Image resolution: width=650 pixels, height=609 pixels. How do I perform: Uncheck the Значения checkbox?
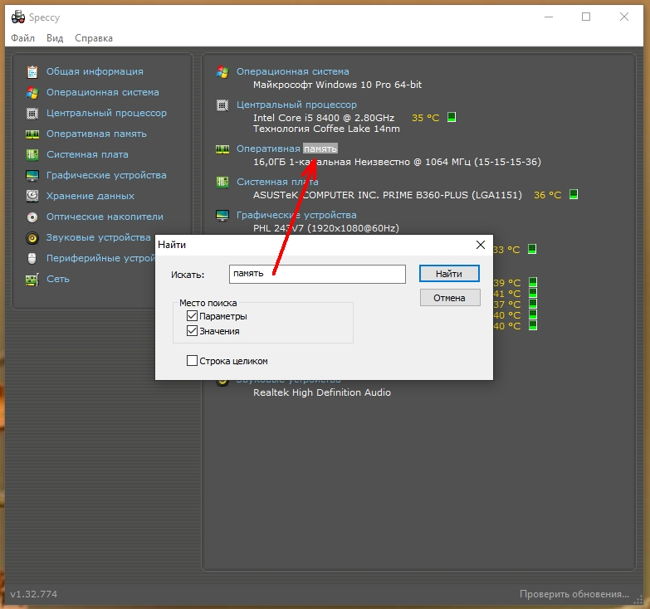tap(192, 331)
